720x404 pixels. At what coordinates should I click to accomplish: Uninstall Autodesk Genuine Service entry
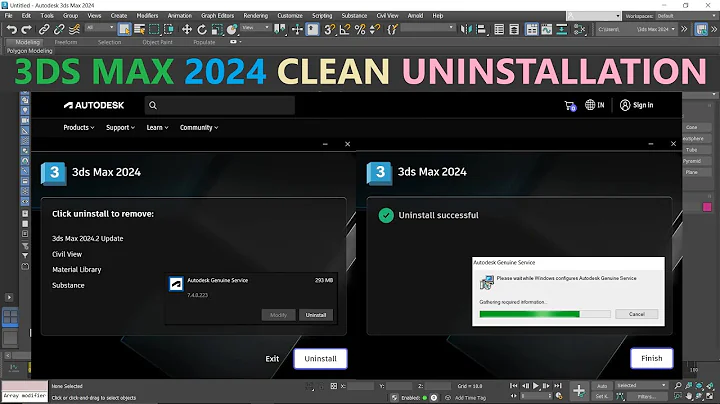pos(316,315)
